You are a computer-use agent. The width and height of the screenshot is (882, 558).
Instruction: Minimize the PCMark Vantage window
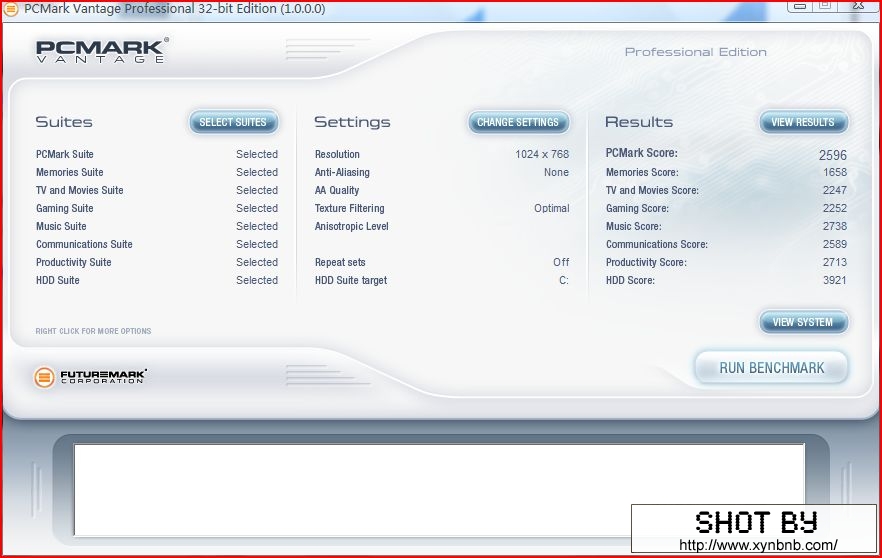[x=800, y=6]
